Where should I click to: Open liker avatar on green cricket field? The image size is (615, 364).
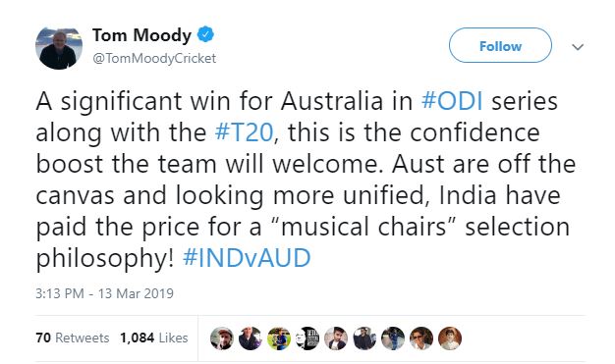[x=279, y=338]
